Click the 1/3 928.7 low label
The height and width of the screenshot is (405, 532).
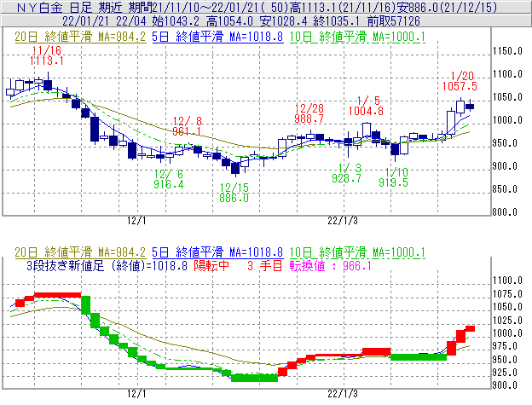(x=347, y=173)
